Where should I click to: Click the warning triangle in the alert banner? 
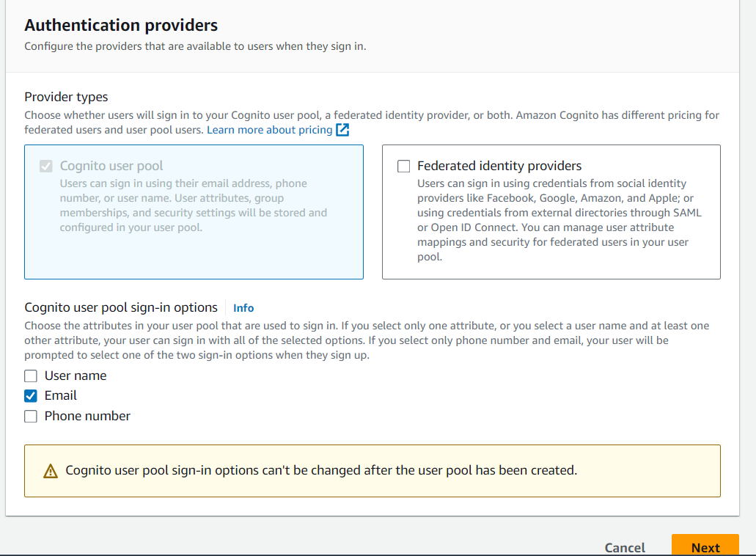point(51,472)
